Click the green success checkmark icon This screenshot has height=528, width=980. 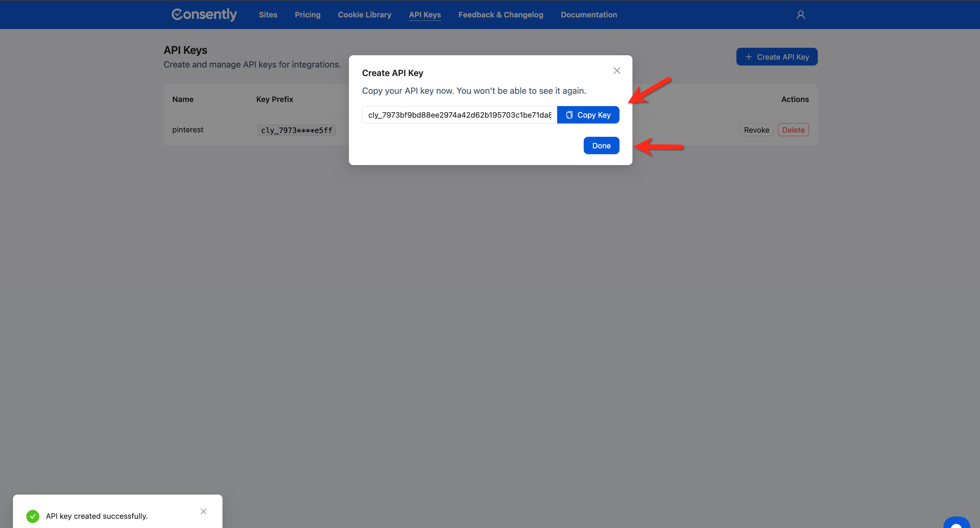click(x=33, y=516)
